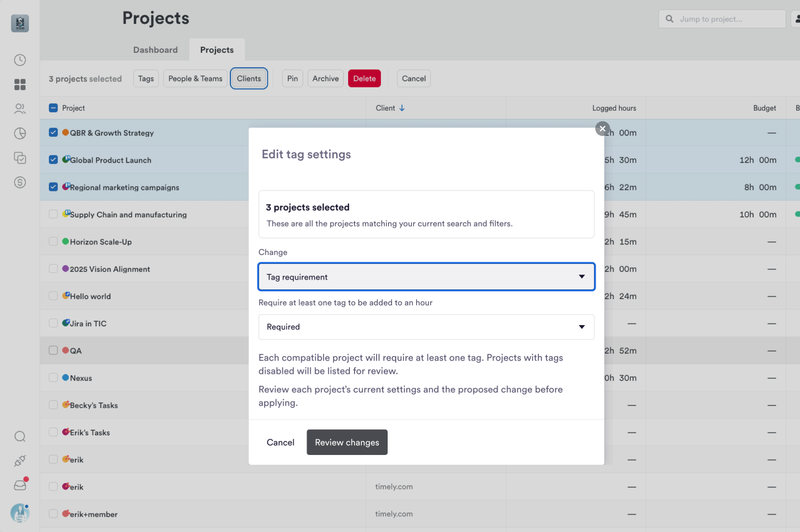Check the Horizon Scale-Up project
Viewport: 800px width, 532px height.
pos(53,241)
